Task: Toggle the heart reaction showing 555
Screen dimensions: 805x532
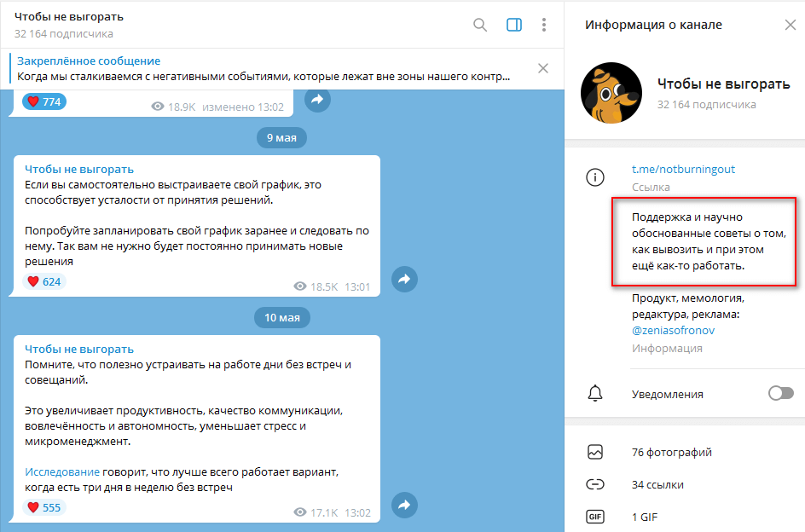Action: 43,506
